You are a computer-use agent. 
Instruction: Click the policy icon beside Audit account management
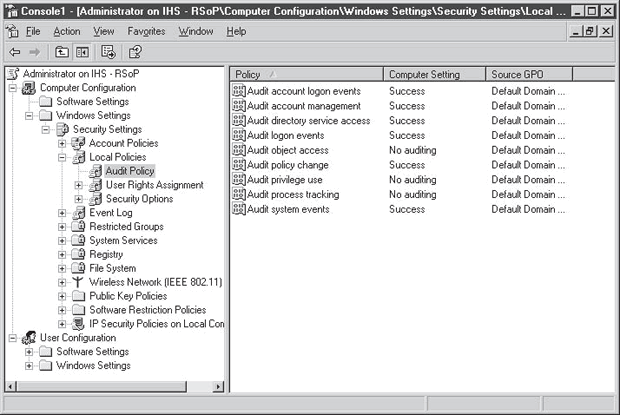pos(238,106)
